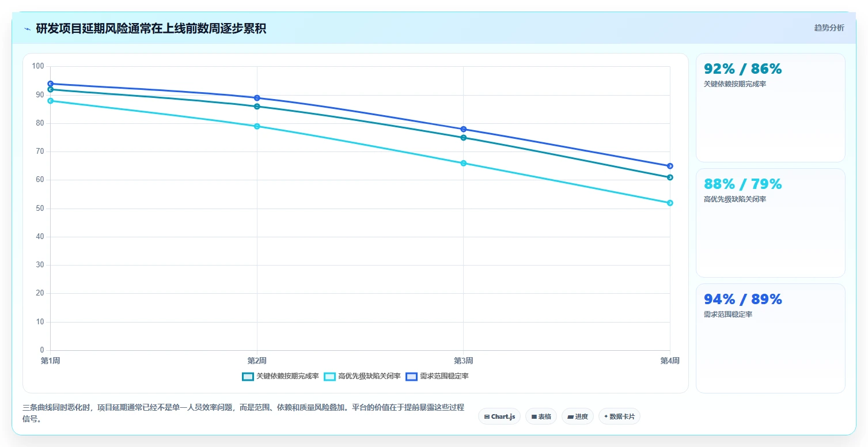Click the 第3周 point at 75 on teal line

coord(464,138)
